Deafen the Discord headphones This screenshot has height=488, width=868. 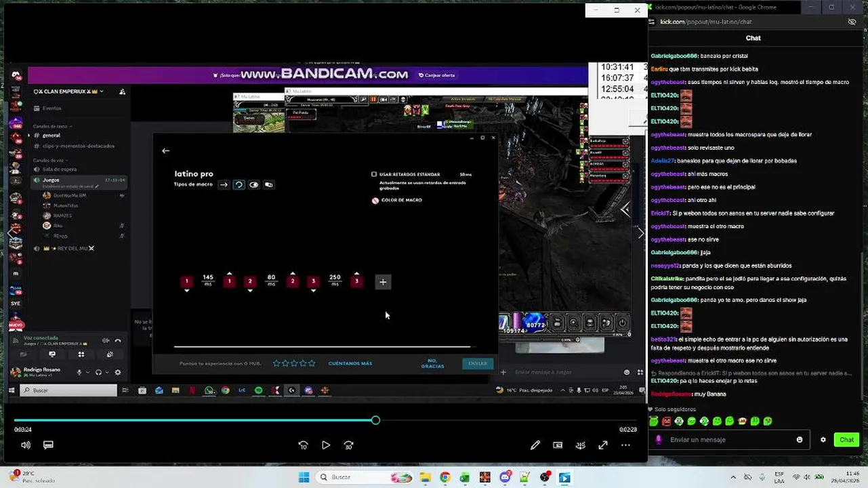click(x=98, y=372)
